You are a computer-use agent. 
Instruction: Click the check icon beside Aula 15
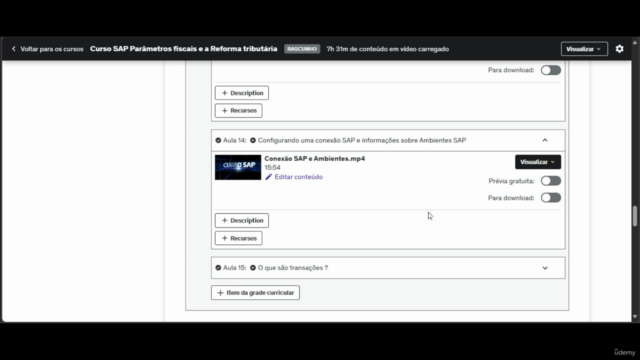[218, 268]
